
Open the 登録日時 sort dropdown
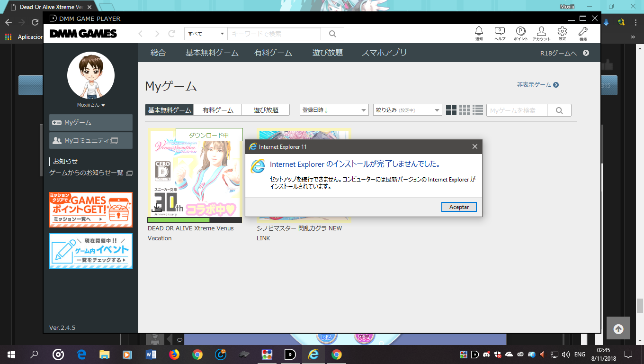coord(334,110)
